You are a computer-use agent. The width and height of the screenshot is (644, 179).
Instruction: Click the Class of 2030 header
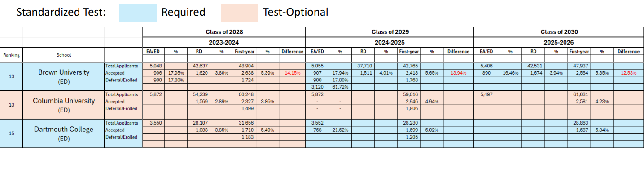pyautogui.click(x=559, y=32)
